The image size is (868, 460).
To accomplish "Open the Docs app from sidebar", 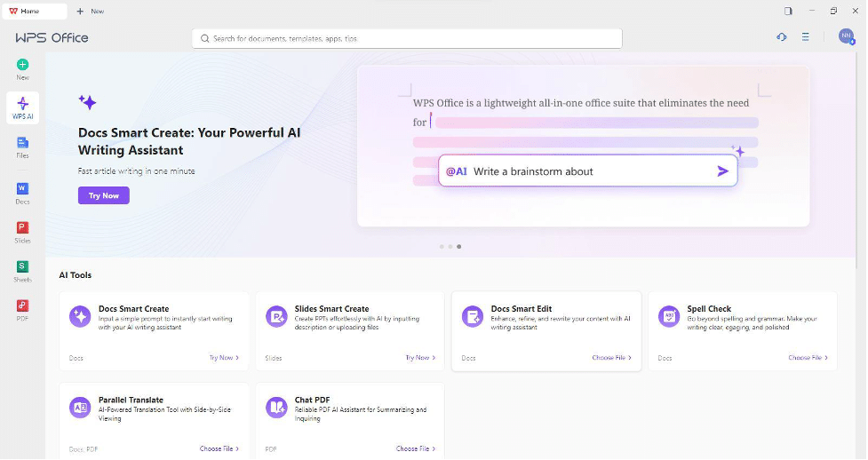I will tap(23, 194).
